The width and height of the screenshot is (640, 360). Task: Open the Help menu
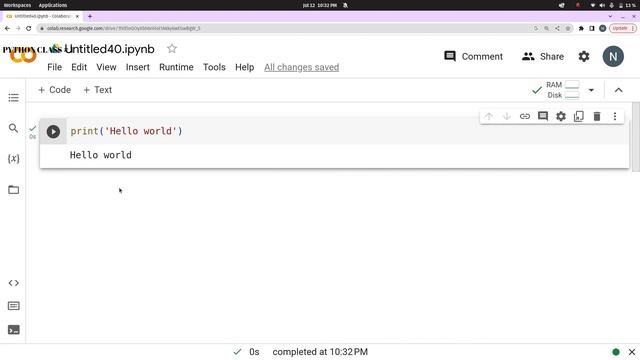coord(244,67)
